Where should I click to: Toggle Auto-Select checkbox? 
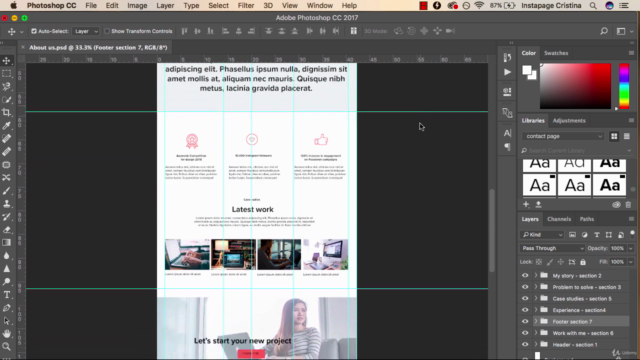(x=34, y=31)
